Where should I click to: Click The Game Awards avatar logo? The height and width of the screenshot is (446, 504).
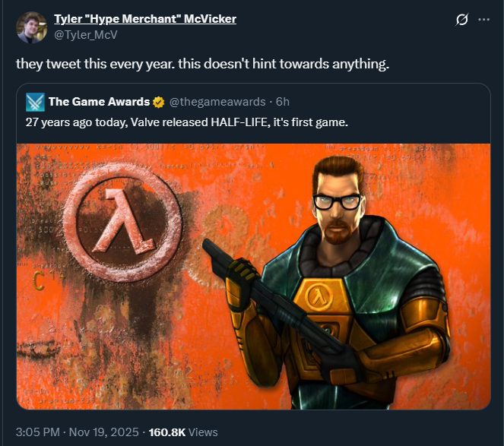35,102
